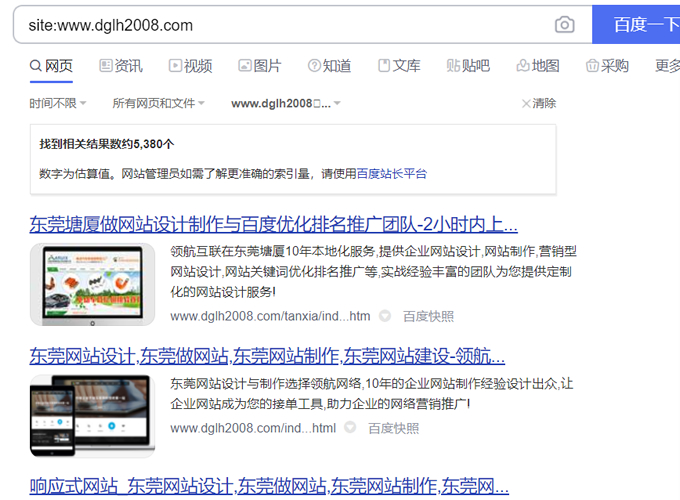
Task: Click the 找到相关结果数约5,380个 text
Action: (x=107, y=144)
